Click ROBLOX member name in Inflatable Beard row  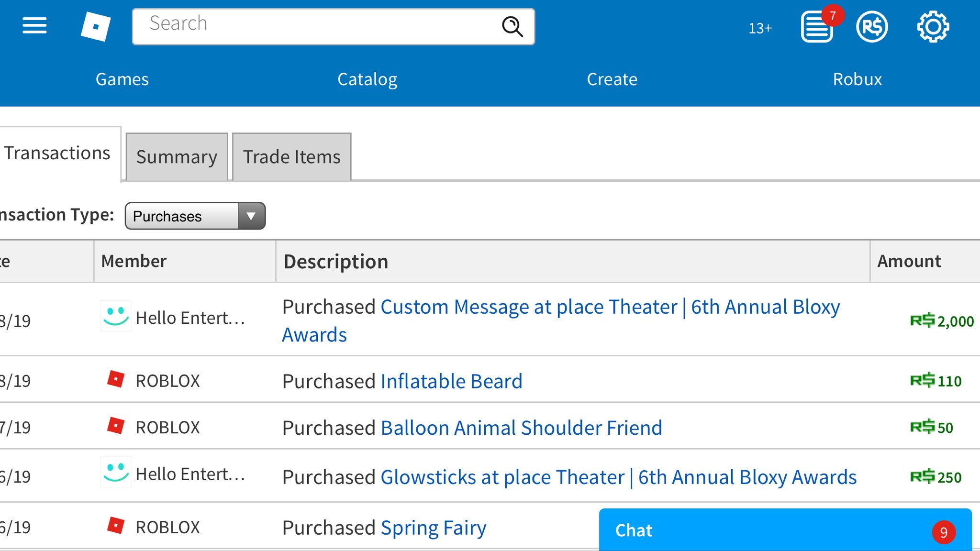pyautogui.click(x=168, y=381)
